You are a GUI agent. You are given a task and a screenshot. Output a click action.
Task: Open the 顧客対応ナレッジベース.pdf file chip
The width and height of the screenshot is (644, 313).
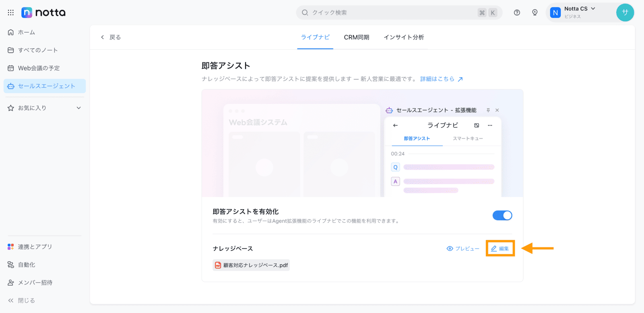(251, 265)
